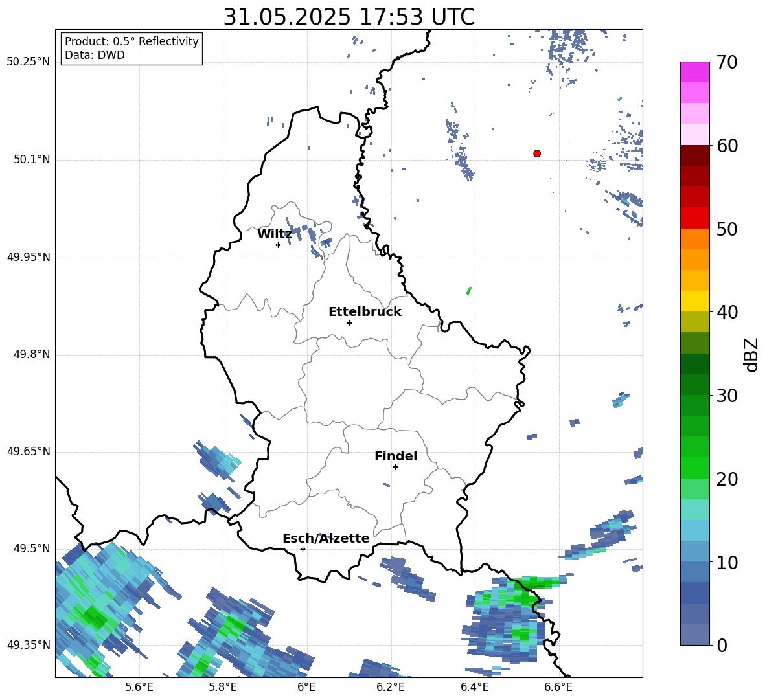Image resolution: width=767 pixels, height=700 pixels.
Task: Click the 49.5°N latitude label
Action: tap(32, 548)
